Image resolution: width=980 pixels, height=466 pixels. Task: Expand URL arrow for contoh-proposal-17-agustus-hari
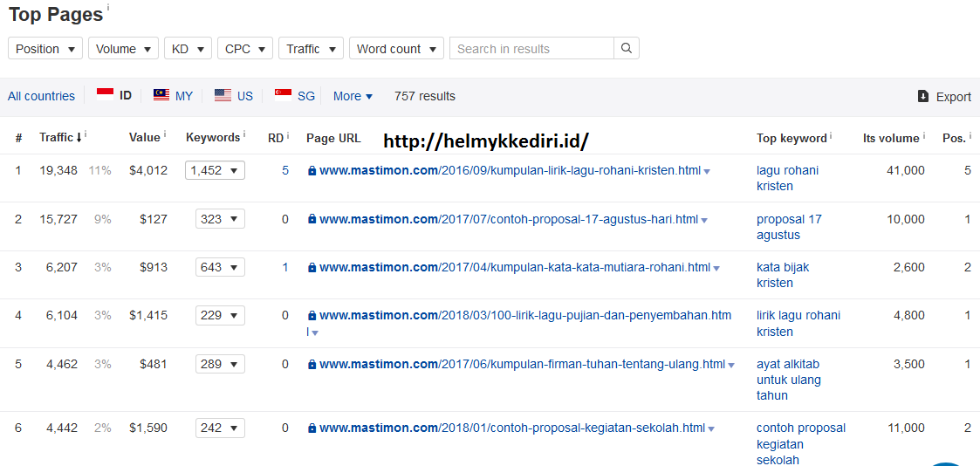(x=704, y=221)
